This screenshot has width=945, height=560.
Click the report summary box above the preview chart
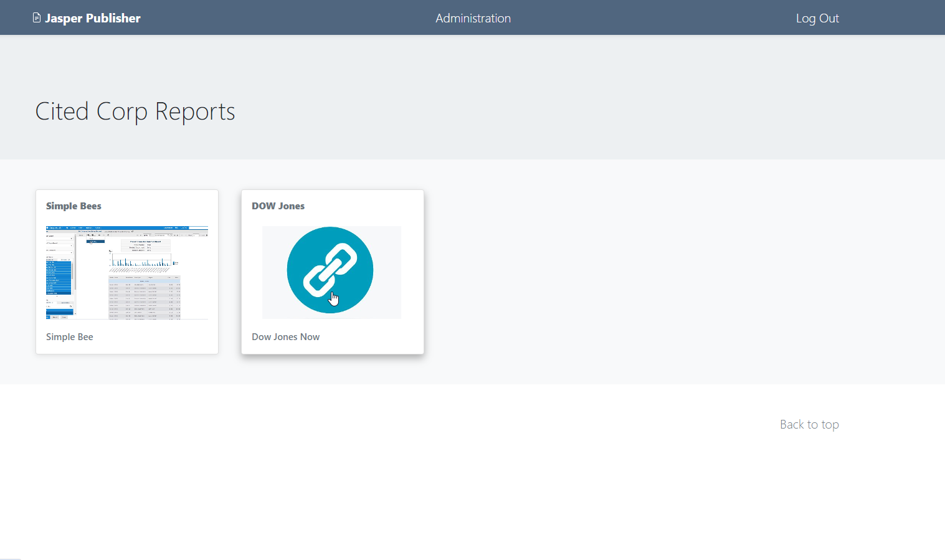click(x=146, y=245)
